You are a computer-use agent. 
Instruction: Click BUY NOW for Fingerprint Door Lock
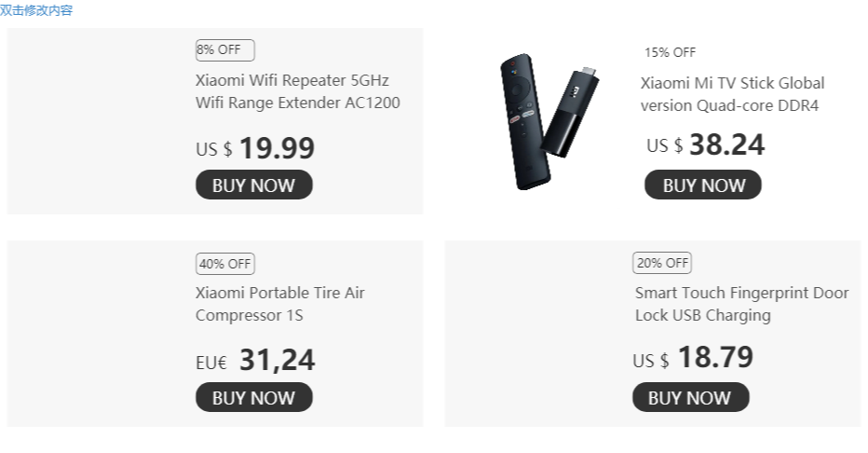690,398
